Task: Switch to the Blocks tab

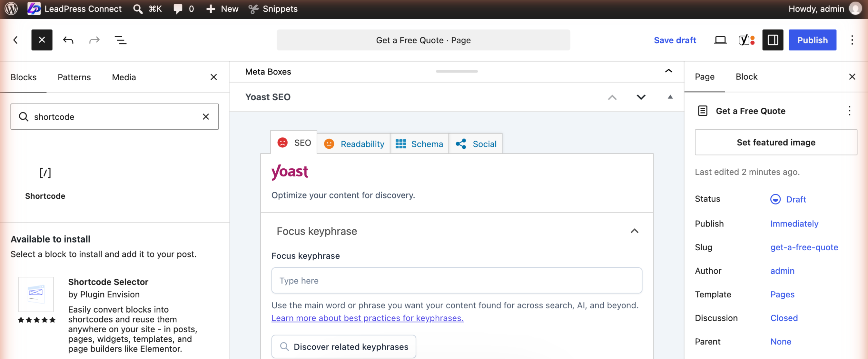Action: (23, 77)
